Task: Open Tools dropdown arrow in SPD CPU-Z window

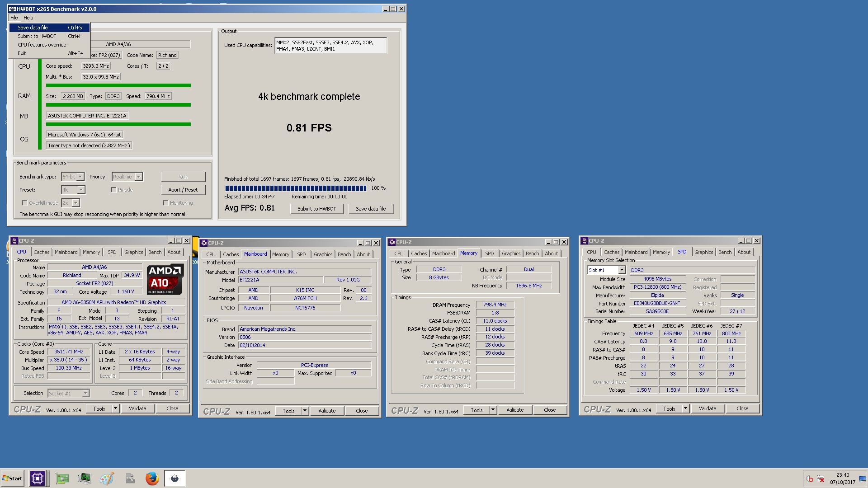Action: 685,408
